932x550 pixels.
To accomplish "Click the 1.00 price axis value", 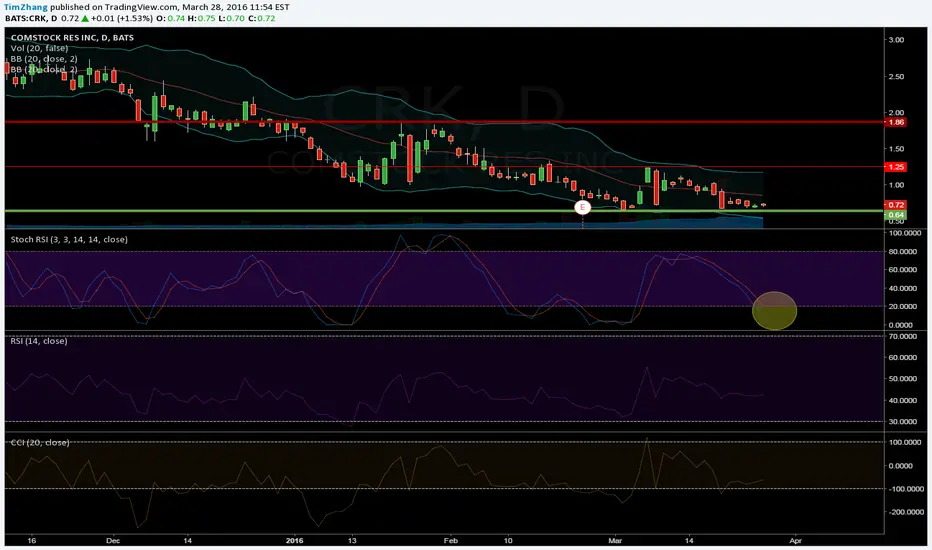I will tap(896, 185).
